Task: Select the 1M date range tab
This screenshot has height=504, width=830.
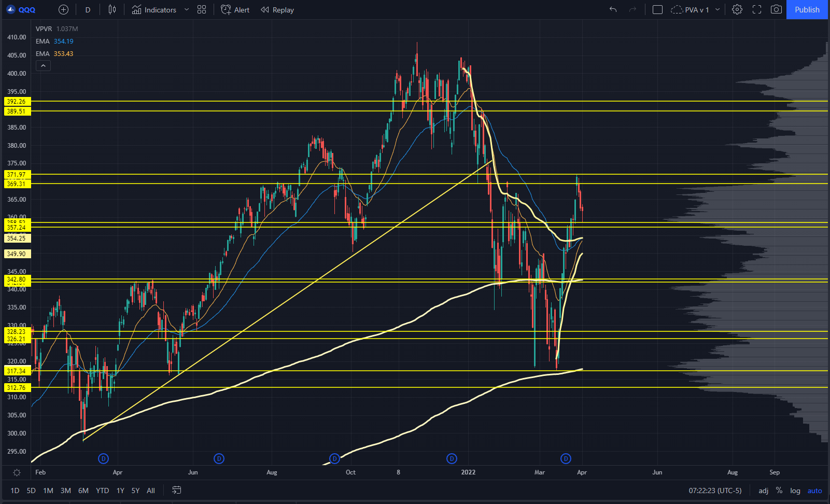Action: pyautogui.click(x=48, y=491)
